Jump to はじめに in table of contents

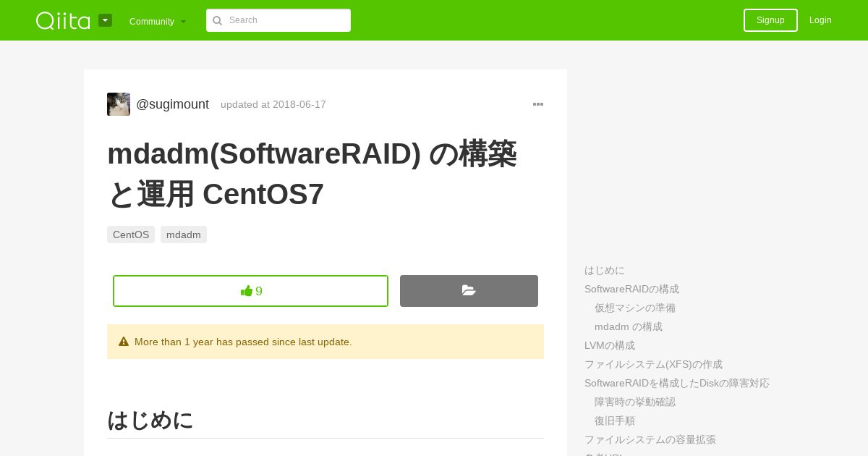pyautogui.click(x=605, y=270)
